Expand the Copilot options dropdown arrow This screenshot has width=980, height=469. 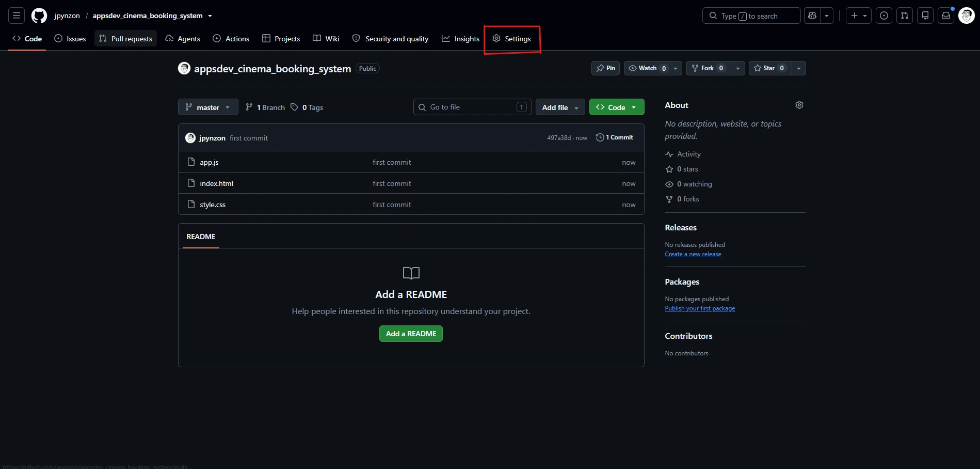pos(827,16)
